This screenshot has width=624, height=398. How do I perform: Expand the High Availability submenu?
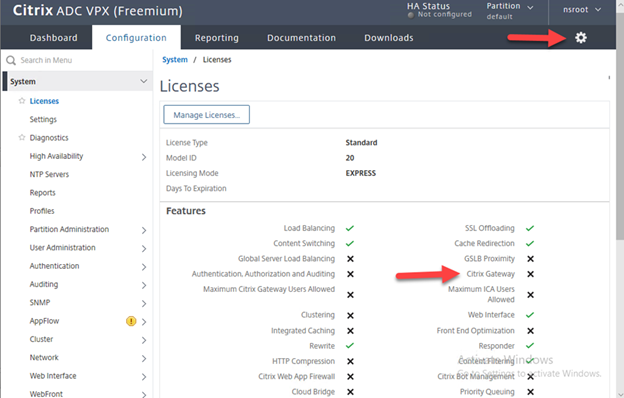click(144, 157)
